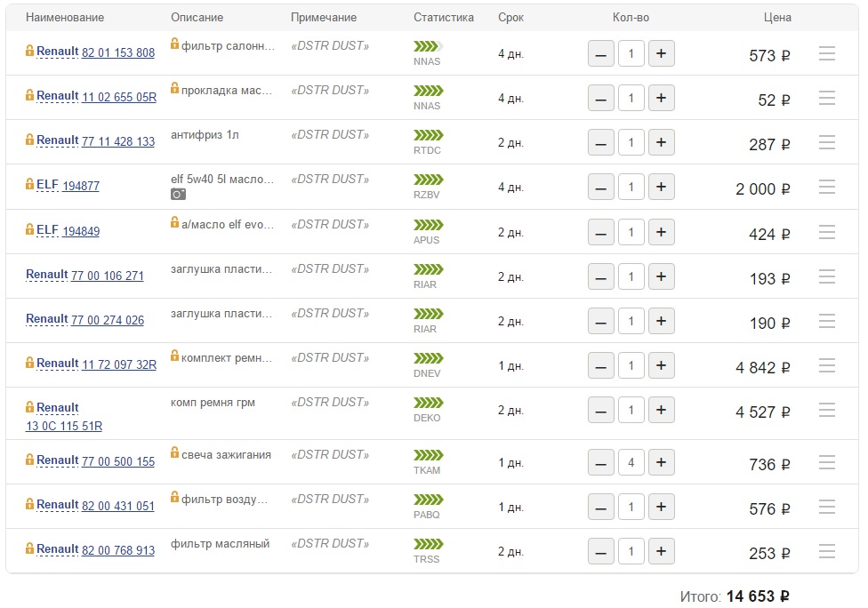Open row menu for фильтр масляный item
868x608 pixels.
[826, 551]
